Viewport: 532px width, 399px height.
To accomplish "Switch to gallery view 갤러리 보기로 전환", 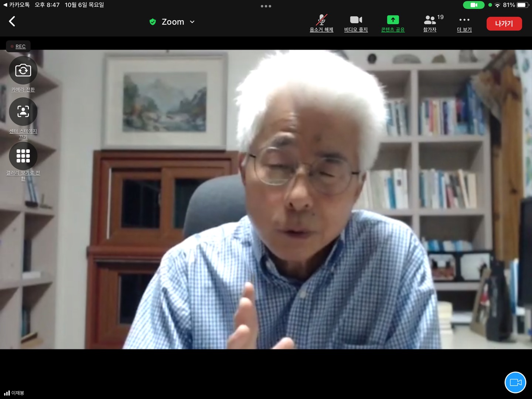I will click(x=23, y=162).
